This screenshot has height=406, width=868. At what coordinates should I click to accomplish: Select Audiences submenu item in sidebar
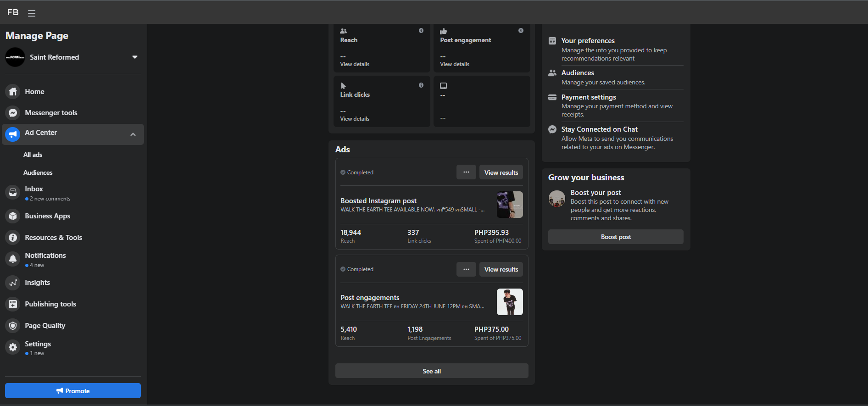[38, 172]
